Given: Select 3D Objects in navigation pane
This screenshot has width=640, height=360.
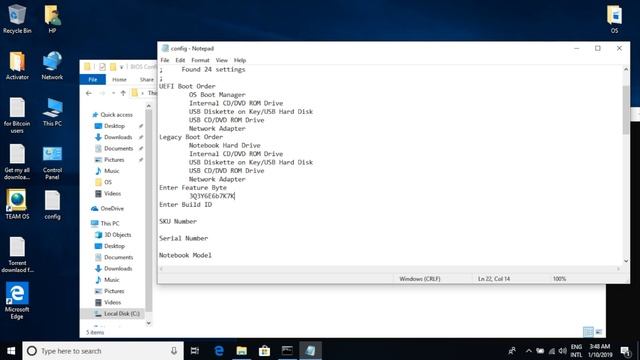Looking at the screenshot, I should click(x=118, y=235).
